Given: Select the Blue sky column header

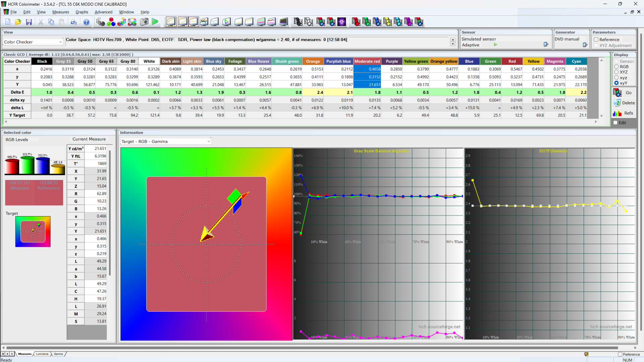Looking at the screenshot, I should click(214, 61).
